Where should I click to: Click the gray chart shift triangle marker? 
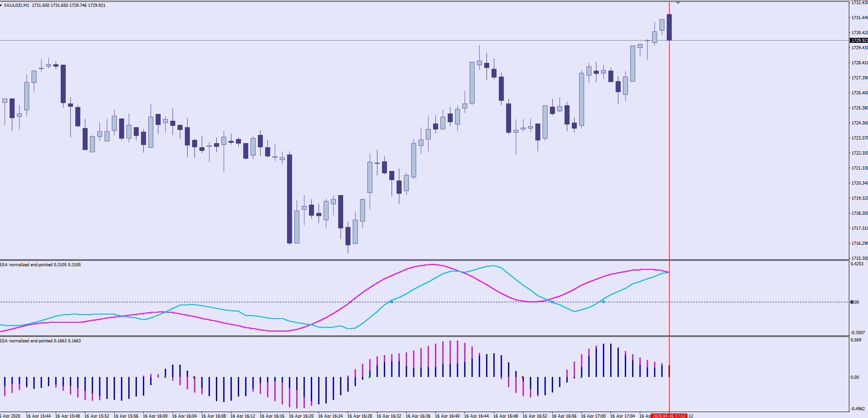[678, 3]
